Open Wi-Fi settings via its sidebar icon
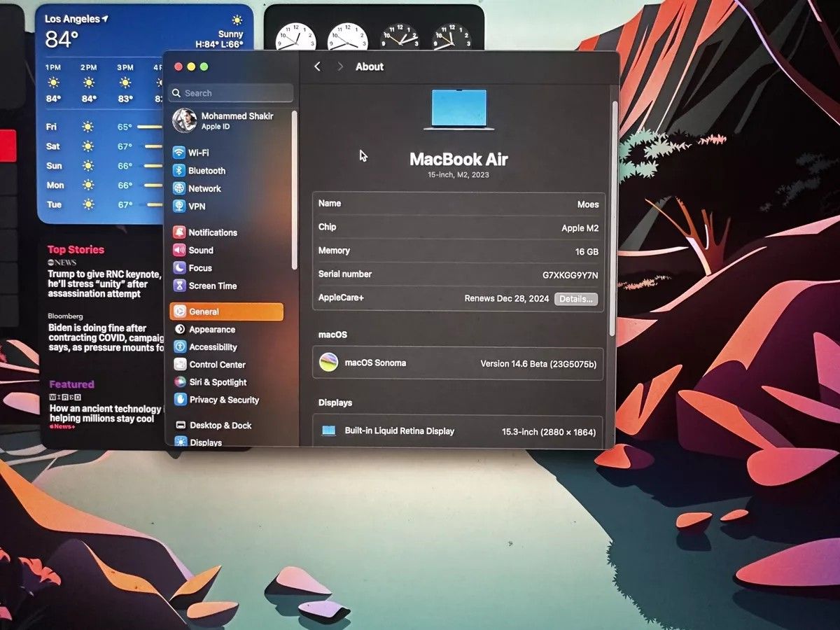Image resolution: width=840 pixels, height=630 pixels. coord(179,153)
